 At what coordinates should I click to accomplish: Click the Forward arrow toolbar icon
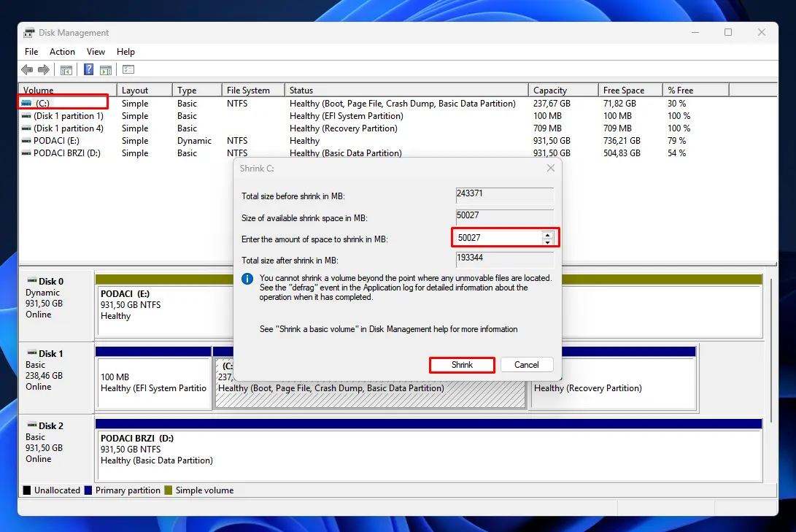point(44,70)
